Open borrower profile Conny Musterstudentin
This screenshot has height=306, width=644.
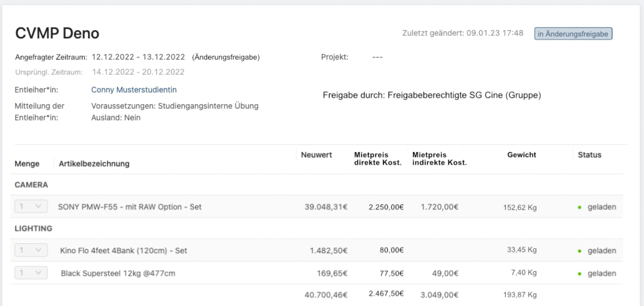[x=134, y=90]
